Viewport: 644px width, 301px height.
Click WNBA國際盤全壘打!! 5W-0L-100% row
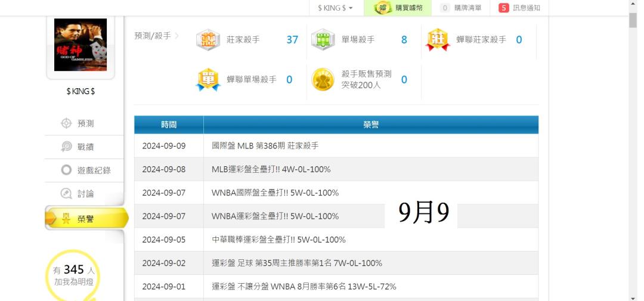pos(336,193)
